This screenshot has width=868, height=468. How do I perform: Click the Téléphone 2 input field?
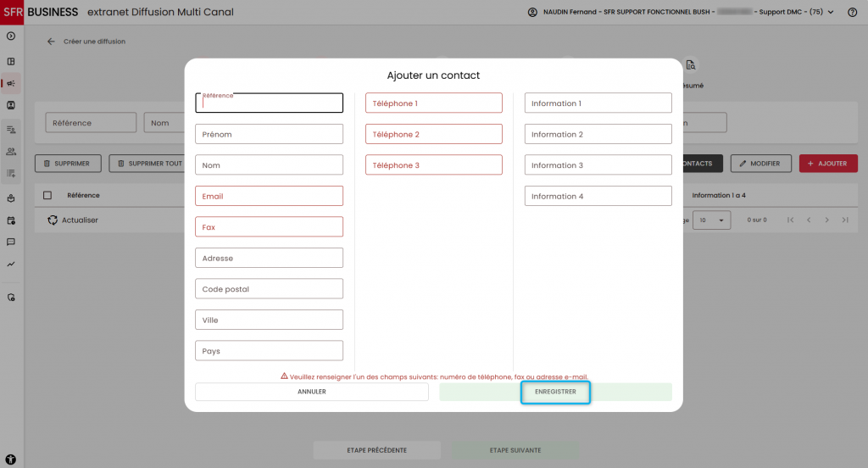click(433, 134)
